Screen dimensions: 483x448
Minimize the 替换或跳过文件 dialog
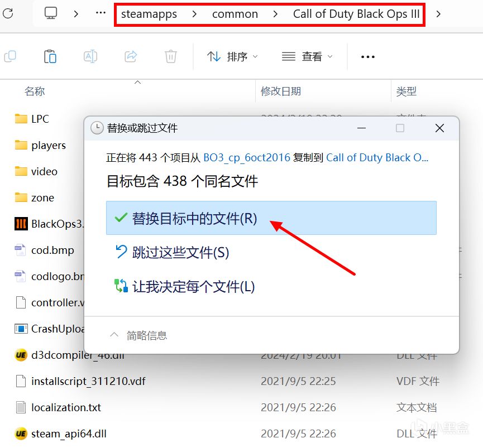tap(361, 128)
